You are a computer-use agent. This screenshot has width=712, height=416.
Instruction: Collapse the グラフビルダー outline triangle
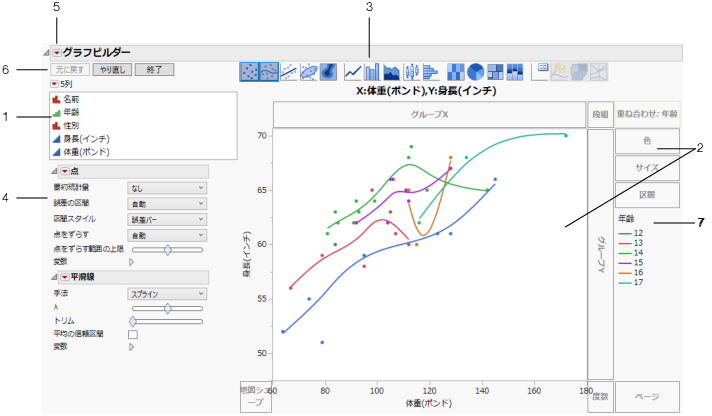46,53
